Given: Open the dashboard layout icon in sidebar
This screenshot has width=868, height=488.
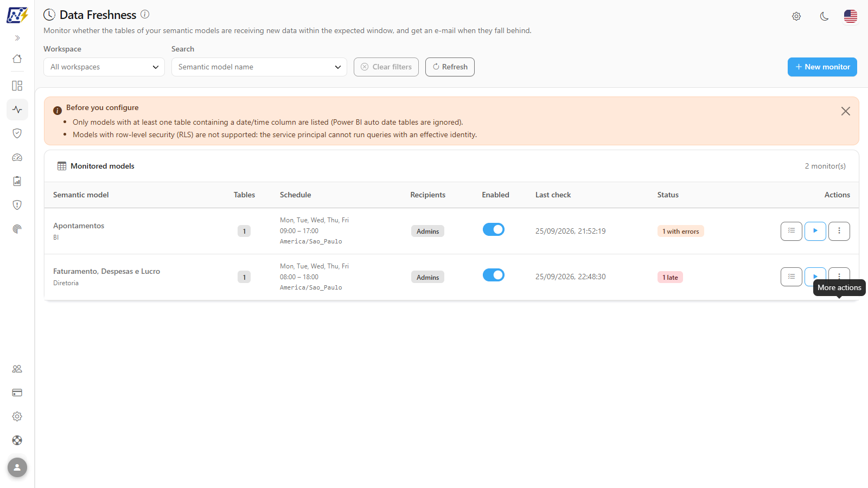Looking at the screenshot, I should pos(17,86).
